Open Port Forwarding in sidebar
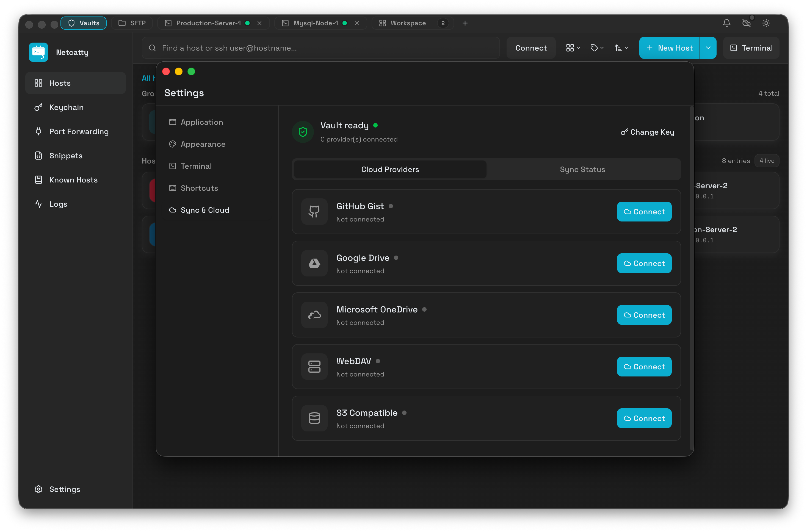This screenshot has height=532, width=807. tap(75, 131)
